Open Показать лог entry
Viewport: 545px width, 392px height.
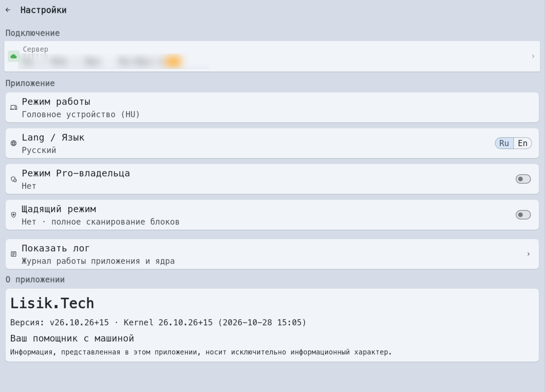tap(272, 254)
